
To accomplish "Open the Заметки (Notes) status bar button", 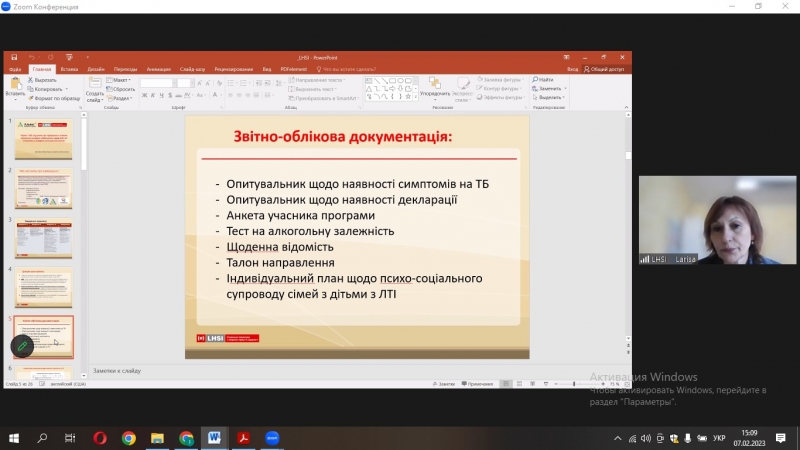I will point(443,384).
